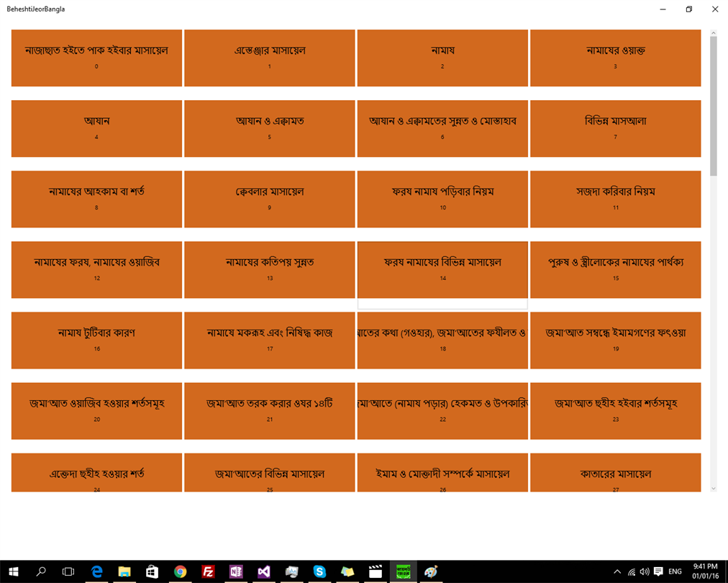
Task: Open the chapter tile numbered 10
Action: click(x=442, y=199)
